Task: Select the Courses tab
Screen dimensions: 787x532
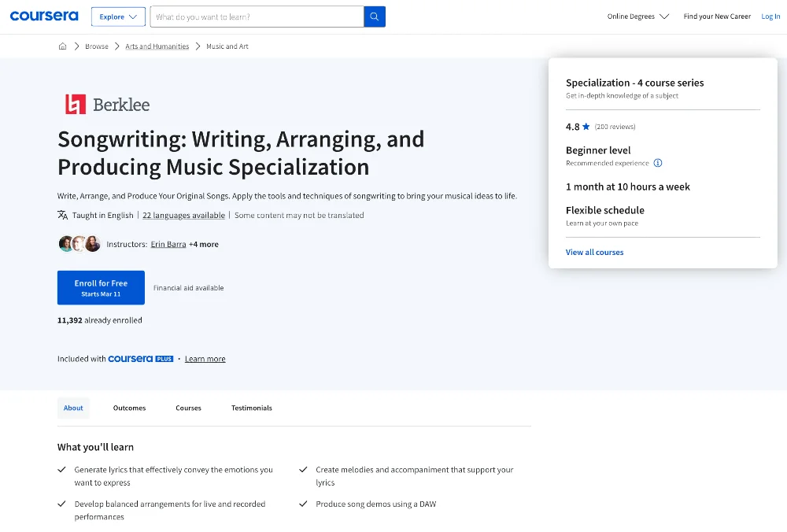Action: pos(188,408)
